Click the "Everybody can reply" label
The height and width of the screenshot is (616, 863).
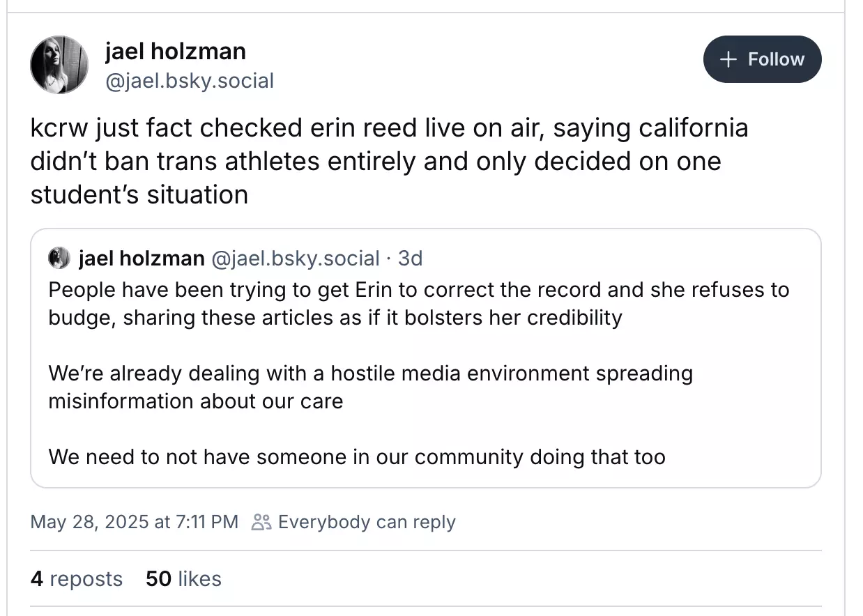point(367,522)
